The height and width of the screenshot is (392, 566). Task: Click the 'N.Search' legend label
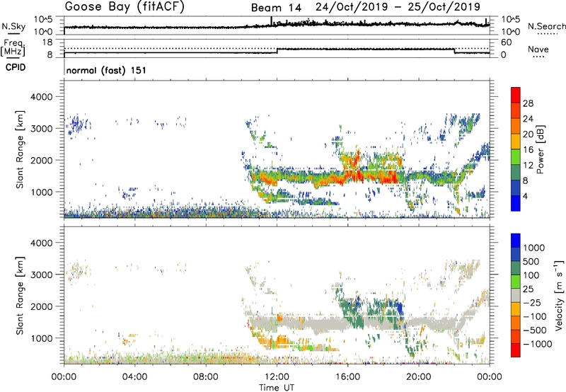547,26
